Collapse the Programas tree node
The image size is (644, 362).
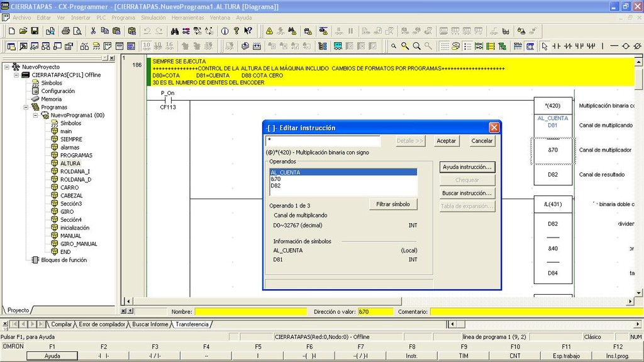click(26, 107)
